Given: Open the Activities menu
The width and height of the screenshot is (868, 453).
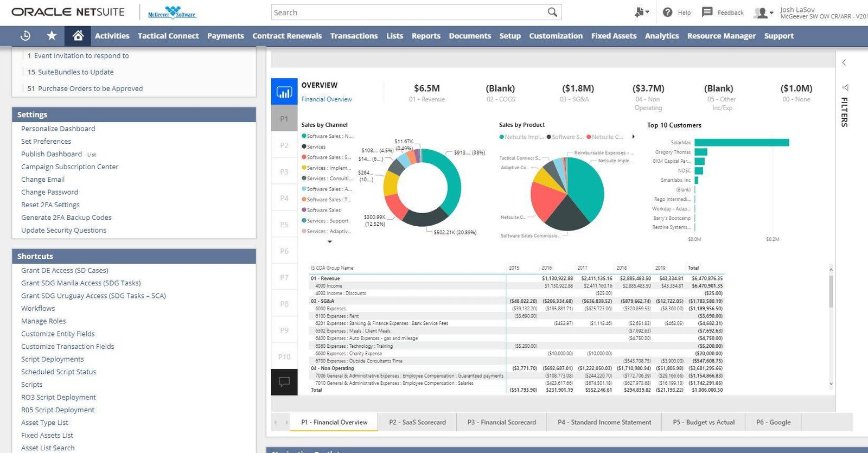Looking at the screenshot, I should (112, 36).
